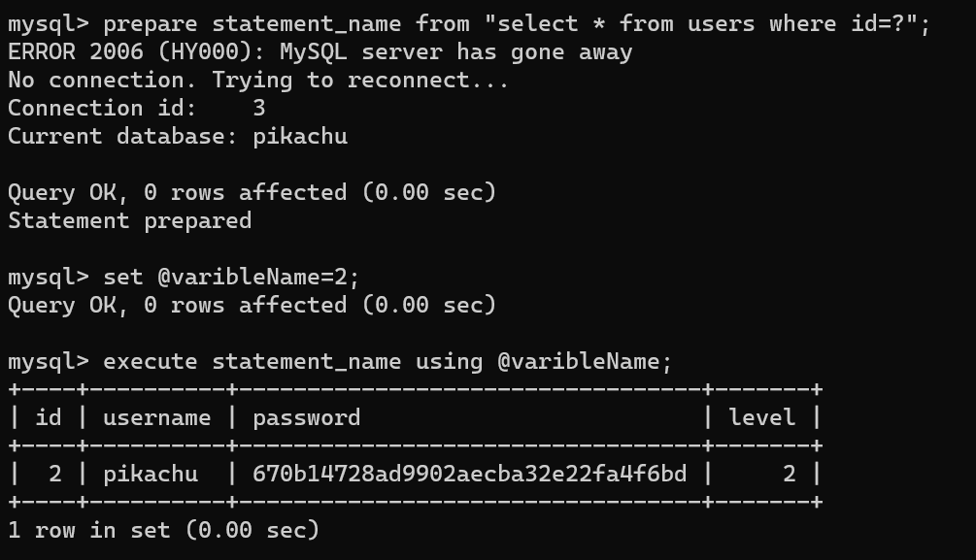The image size is (976, 560).
Task: Click the Connection id value 3
Action: pos(258,108)
